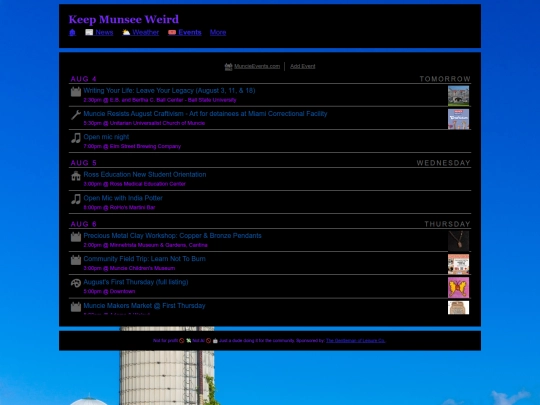Open the Weather menu link
Viewport: 540px width, 405px height.
pos(146,32)
